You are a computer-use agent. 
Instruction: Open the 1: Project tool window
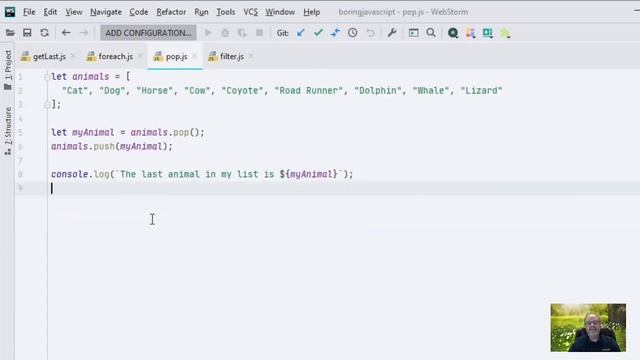pos(8,70)
